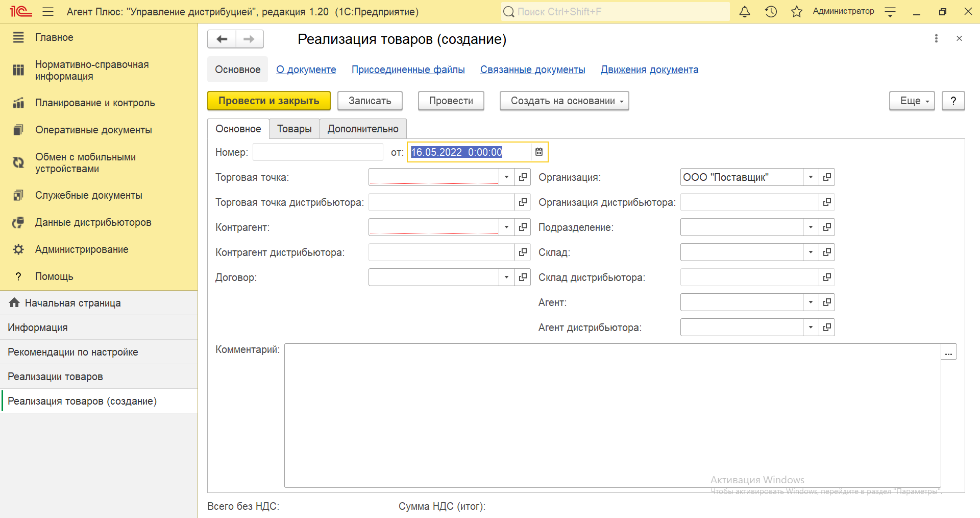Open Присоединенные файлы link
This screenshot has height=518, width=980.
coord(408,69)
